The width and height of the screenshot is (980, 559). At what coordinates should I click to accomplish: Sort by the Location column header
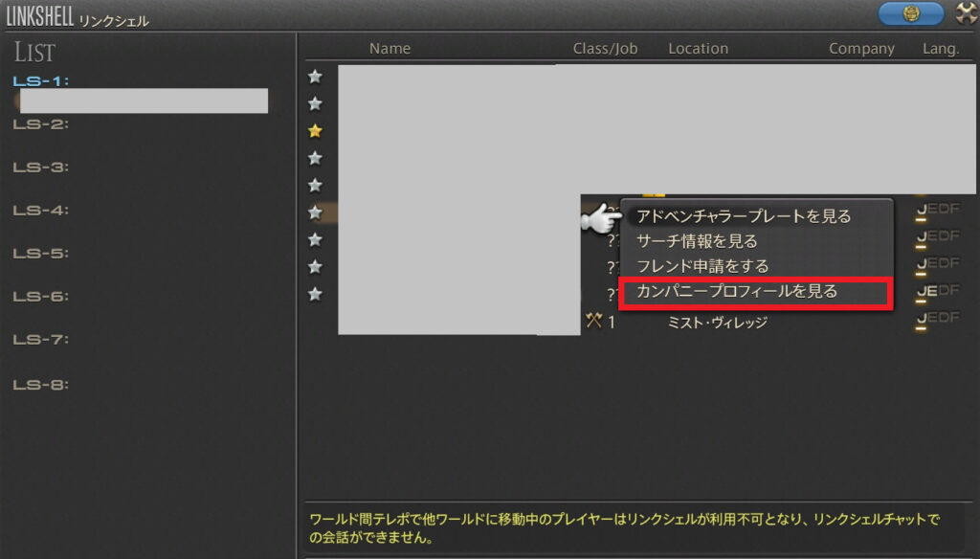click(x=698, y=49)
